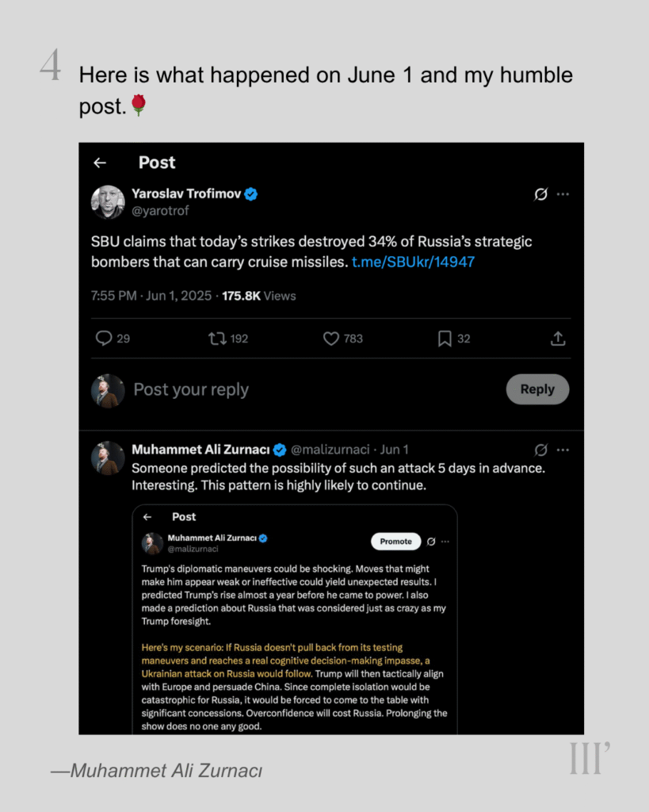Open more options on Trofimov's post
The width and height of the screenshot is (649, 812).
pos(563,194)
